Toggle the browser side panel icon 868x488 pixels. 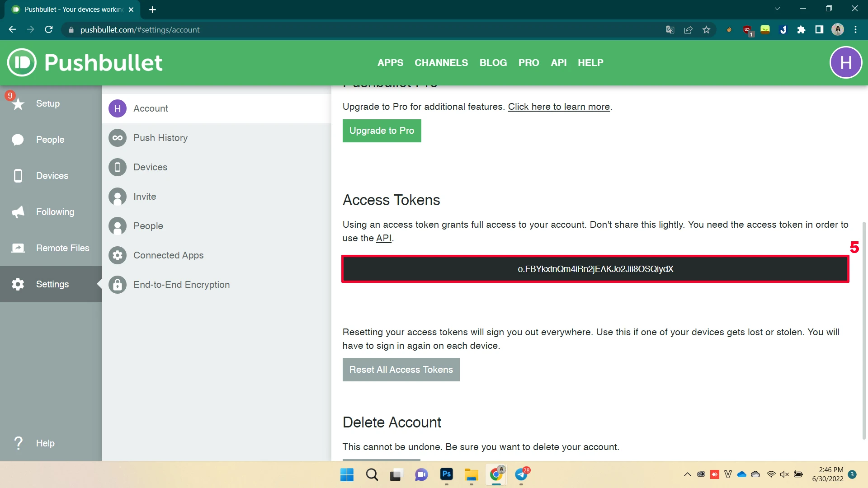819,30
